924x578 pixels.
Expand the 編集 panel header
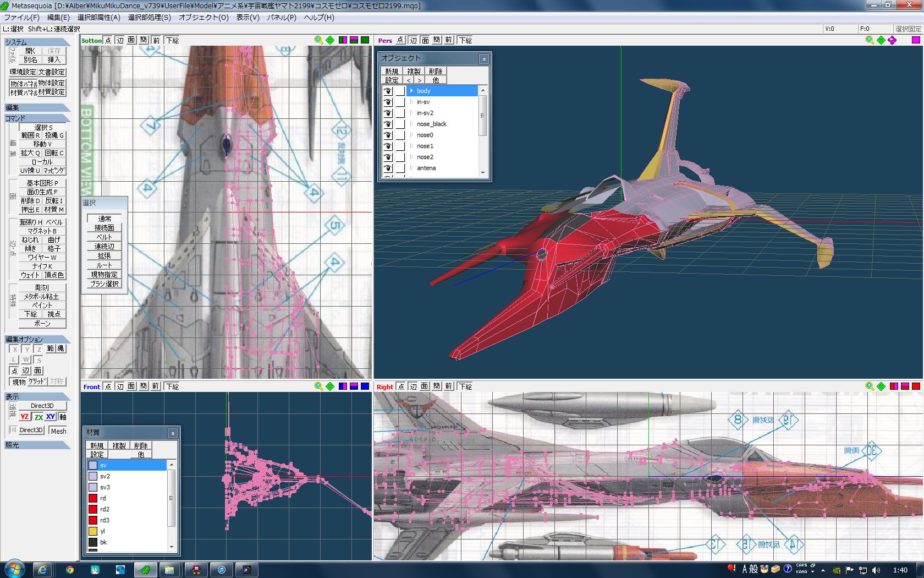click(x=37, y=107)
